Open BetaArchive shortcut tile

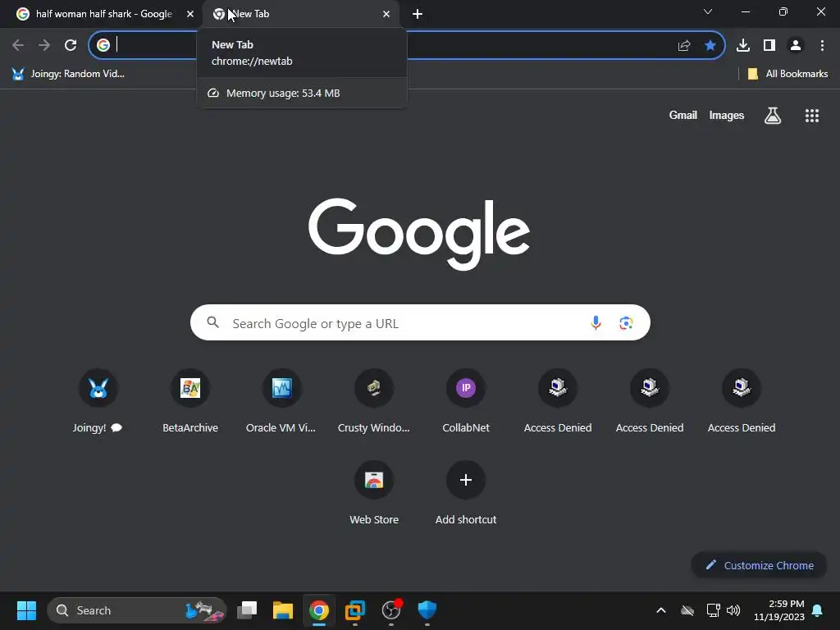(x=190, y=401)
